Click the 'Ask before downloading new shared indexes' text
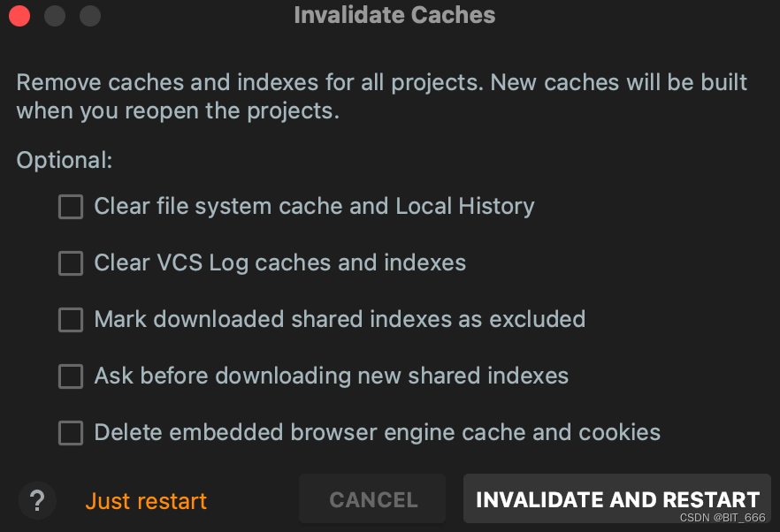Screen dimensions: 780x532 coord(331,376)
